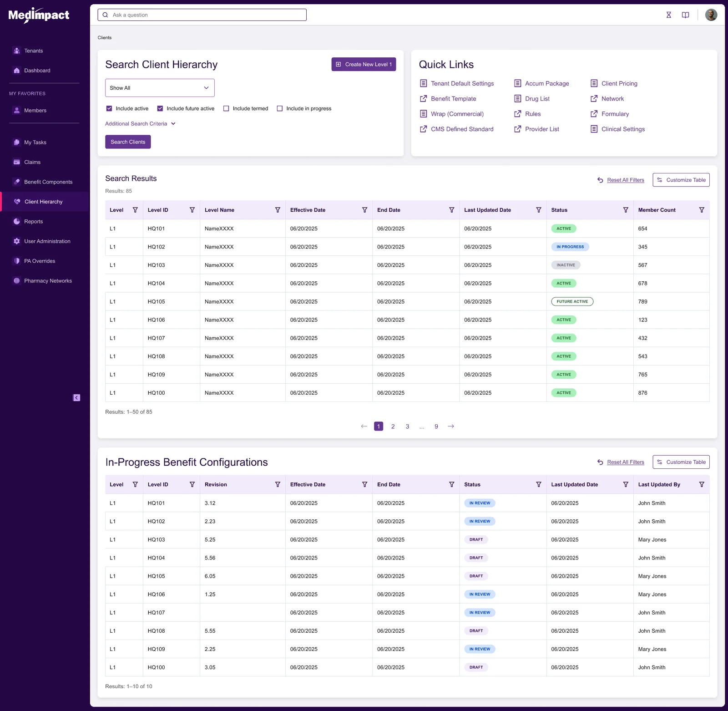
Task: Uncheck Include future active checkbox
Action: tap(160, 108)
